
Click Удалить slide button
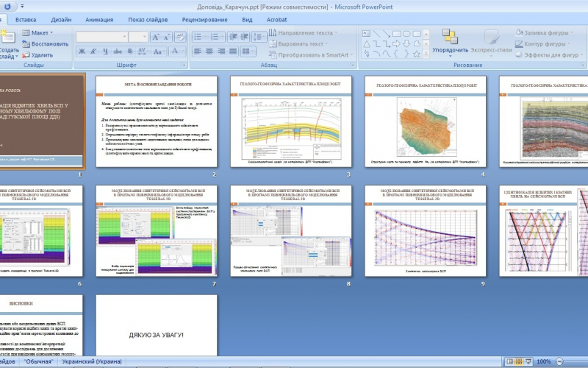click(x=37, y=54)
